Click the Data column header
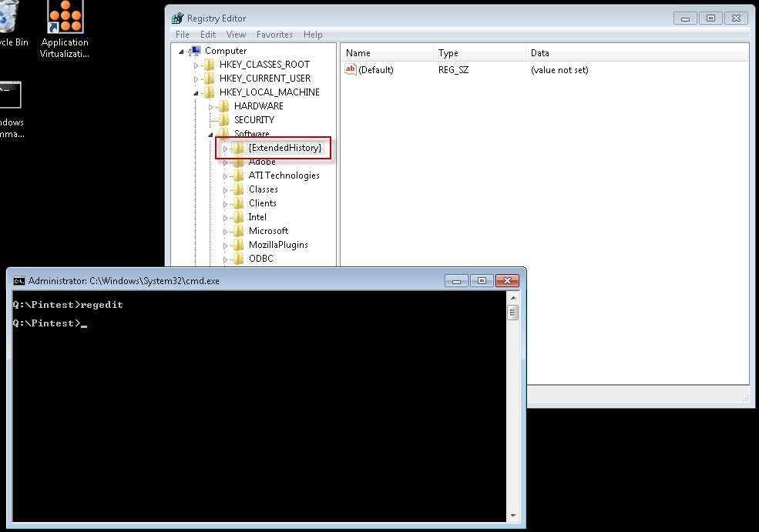 pyautogui.click(x=539, y=53)
